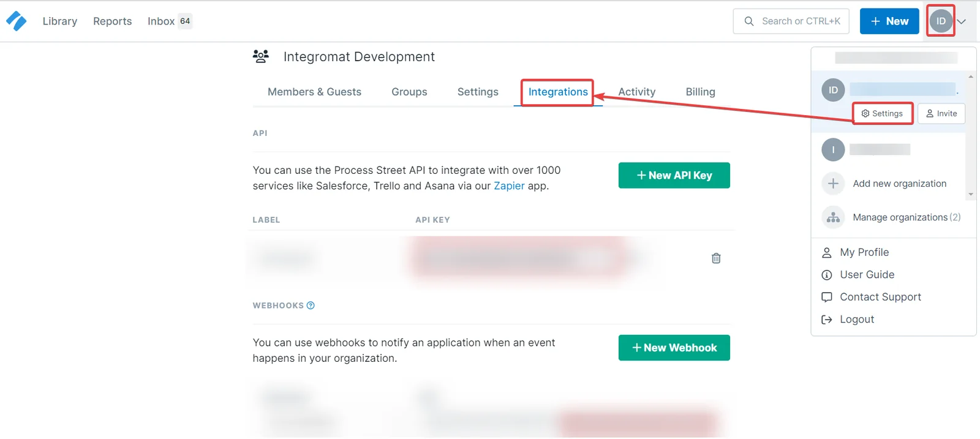
Task: Click the organization people icon beside Integromat Development
Action: click(261, 56)
